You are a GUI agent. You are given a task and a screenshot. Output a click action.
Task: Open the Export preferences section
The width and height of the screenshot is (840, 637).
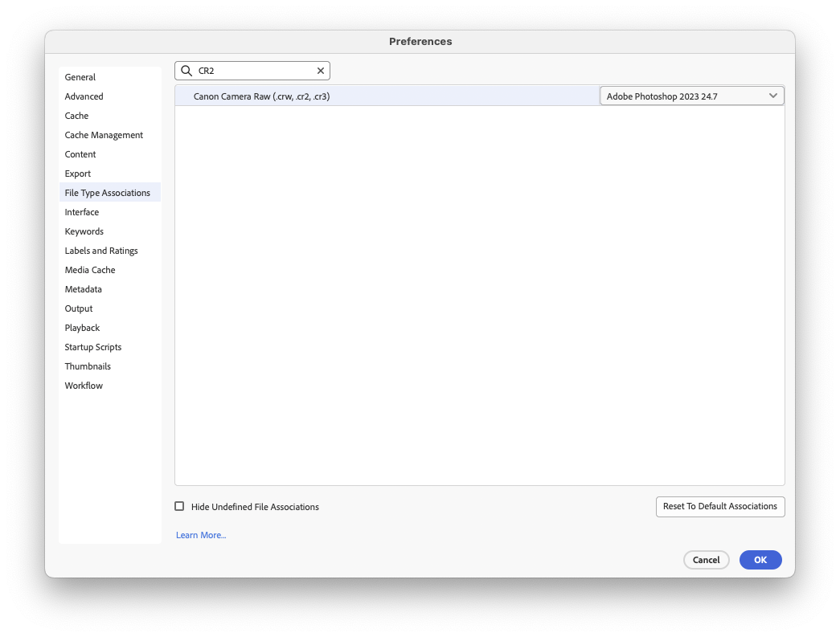(77, 173)
